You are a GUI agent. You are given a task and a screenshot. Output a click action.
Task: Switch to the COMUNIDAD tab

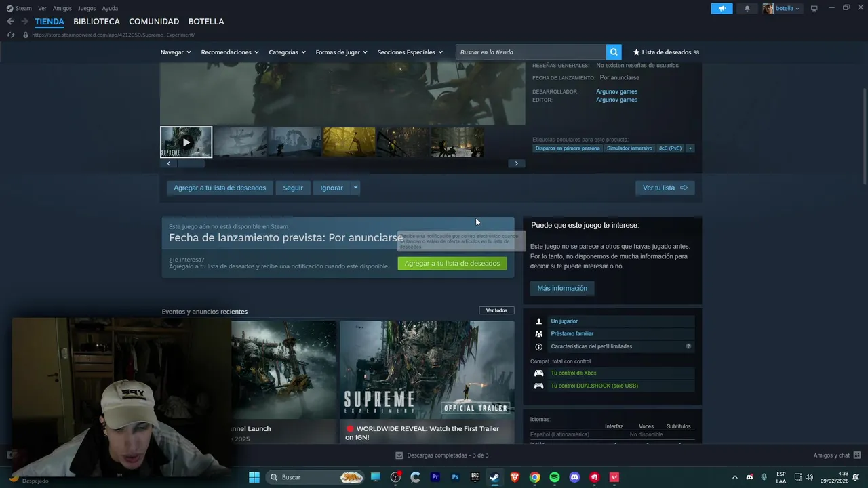click(154, 22)
